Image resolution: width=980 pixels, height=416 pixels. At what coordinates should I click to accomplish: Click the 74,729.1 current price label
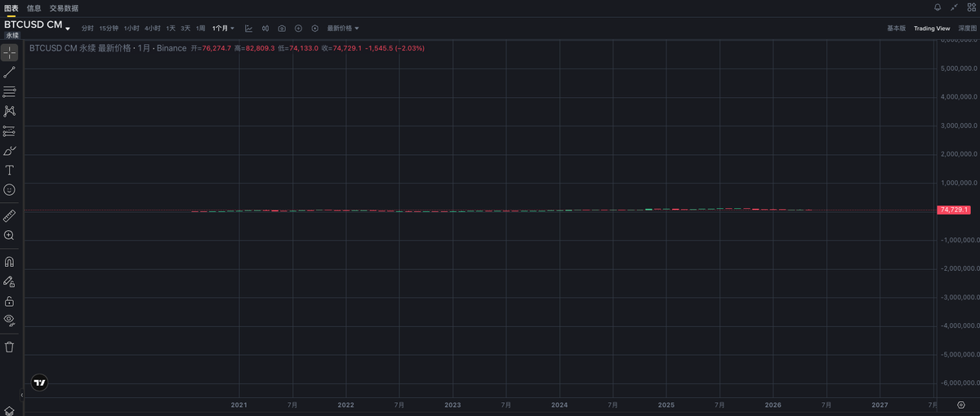pyautogui.click(x=954, y=210)
